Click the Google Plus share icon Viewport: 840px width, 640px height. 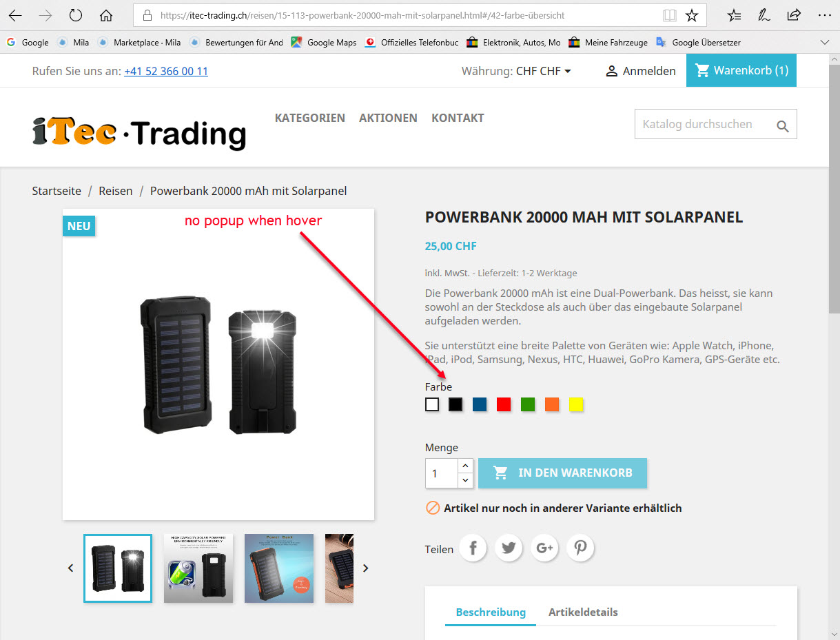tap(544, 548)
